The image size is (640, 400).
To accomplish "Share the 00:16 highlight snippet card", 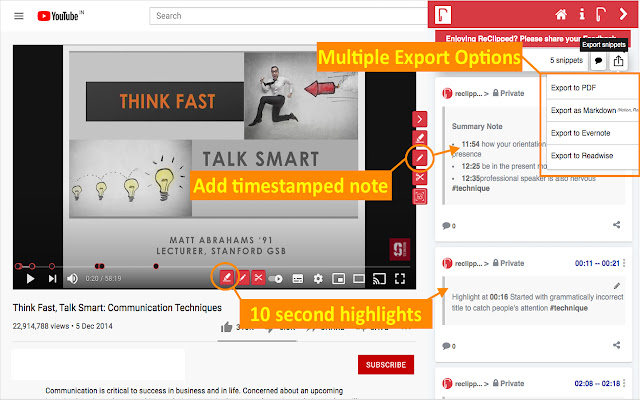I will 616,345.
